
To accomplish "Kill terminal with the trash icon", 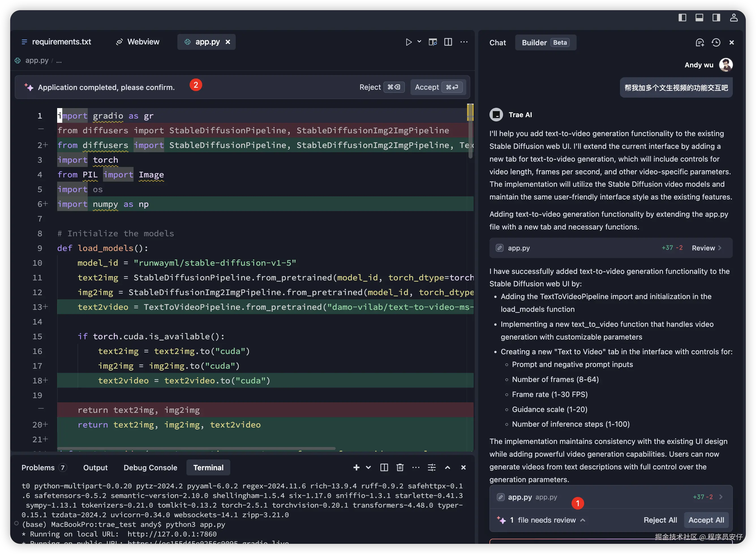I will pyautogui.click(x=400, y=467).
